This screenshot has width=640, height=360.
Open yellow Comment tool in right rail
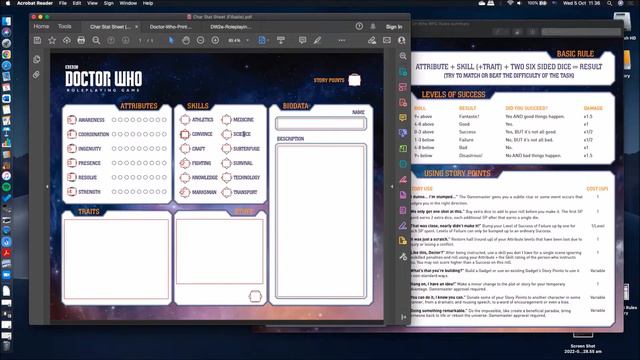[x=403, y=118]
